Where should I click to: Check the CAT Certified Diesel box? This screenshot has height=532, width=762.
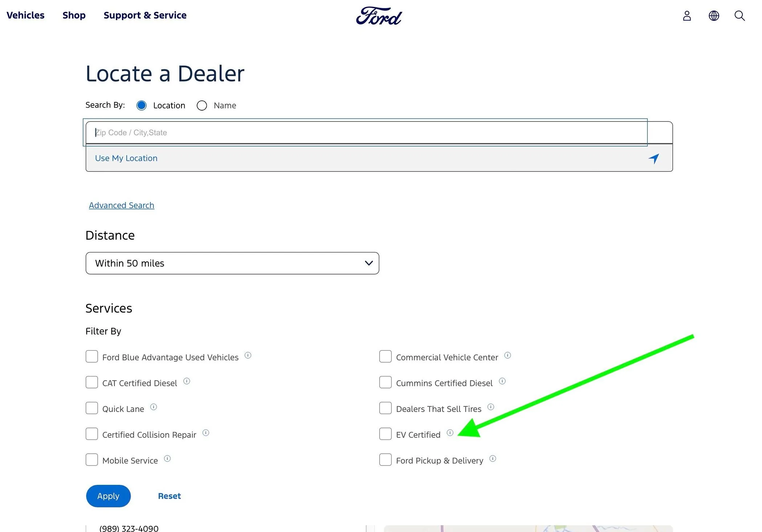click(x=92, y=382)
